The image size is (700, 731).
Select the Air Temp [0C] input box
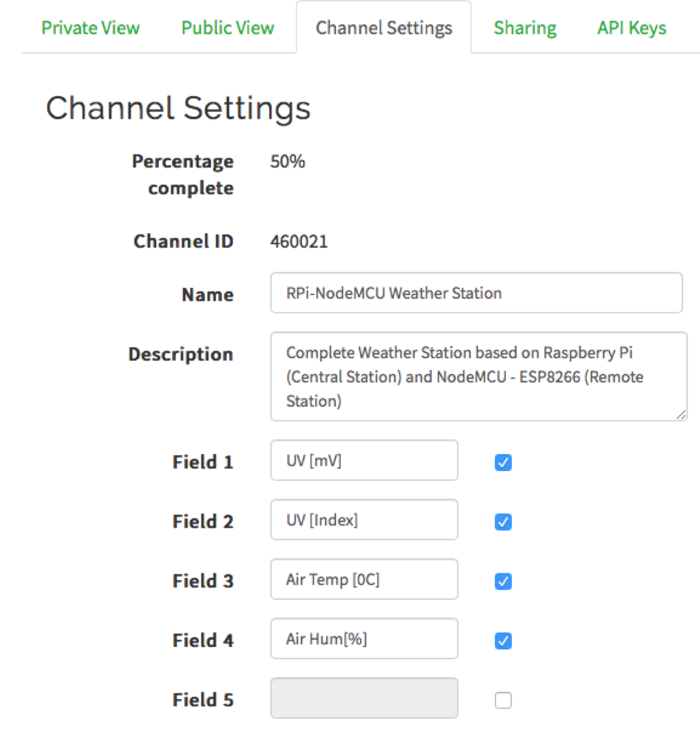point(364,579)
